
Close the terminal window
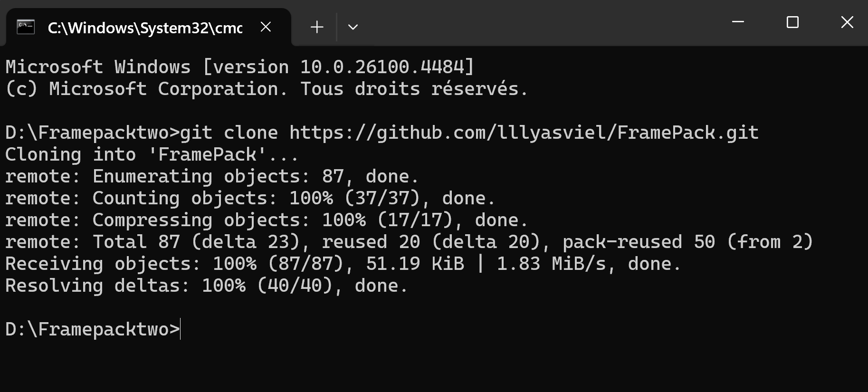[847, 22]
